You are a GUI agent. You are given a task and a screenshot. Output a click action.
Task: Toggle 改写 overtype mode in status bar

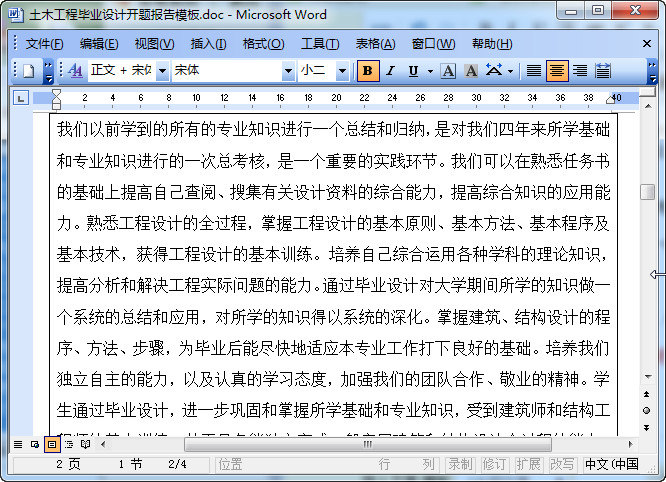[562, 464]
